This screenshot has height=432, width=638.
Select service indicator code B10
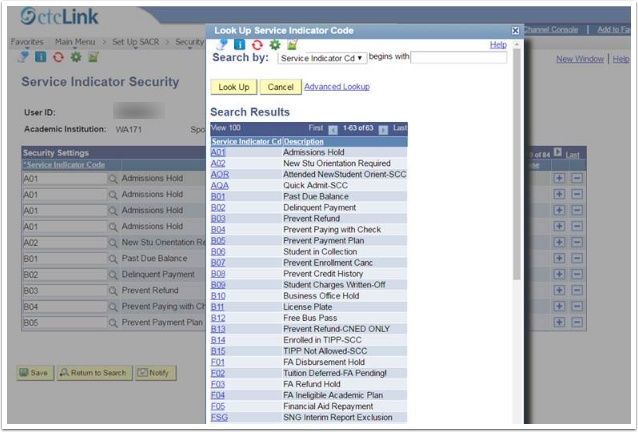tap(218, 296)
